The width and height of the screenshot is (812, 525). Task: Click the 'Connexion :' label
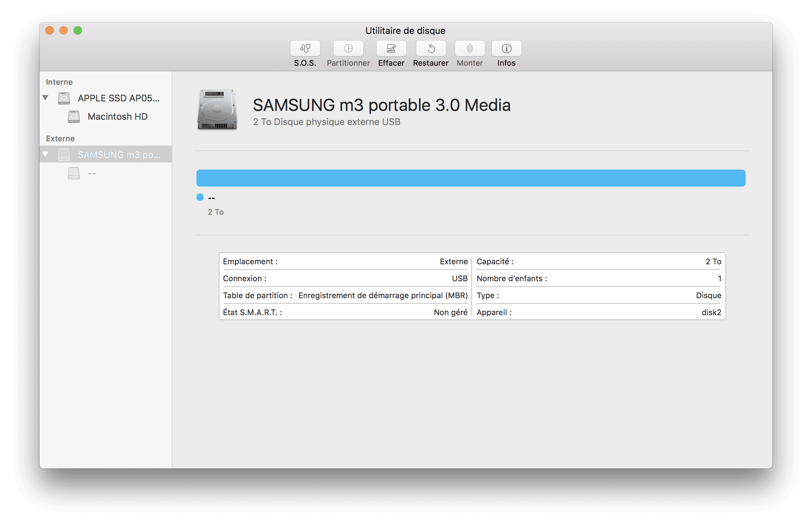(245, 278)
